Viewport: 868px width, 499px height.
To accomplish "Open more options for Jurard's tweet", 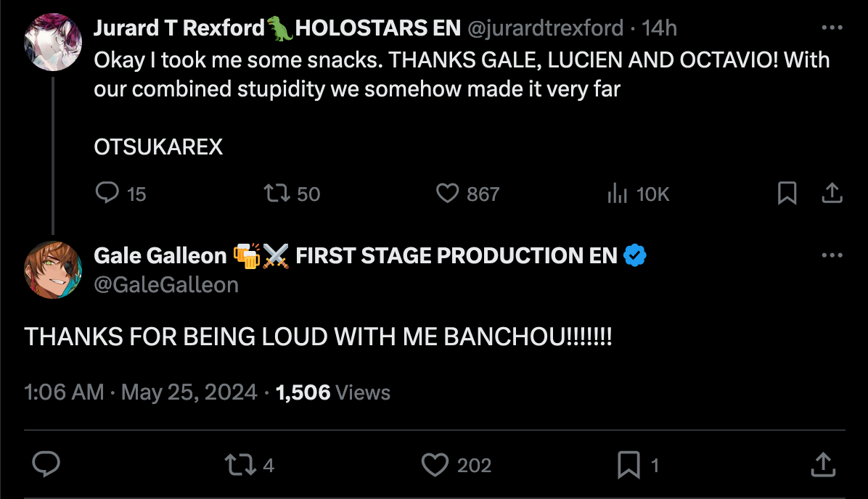I will click(832, 28).
